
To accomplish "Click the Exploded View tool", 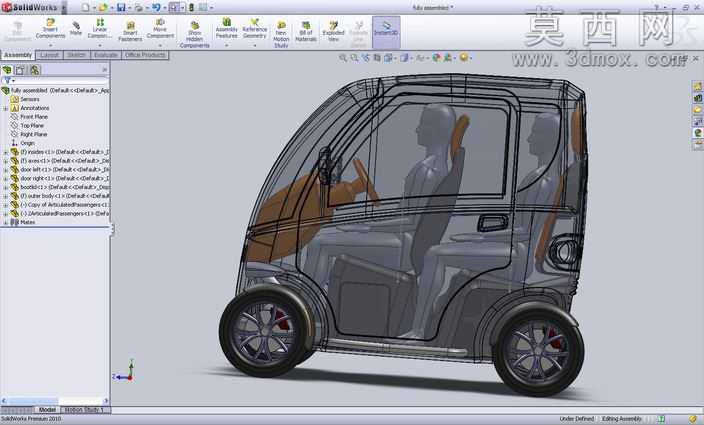I will pos(333,31).
